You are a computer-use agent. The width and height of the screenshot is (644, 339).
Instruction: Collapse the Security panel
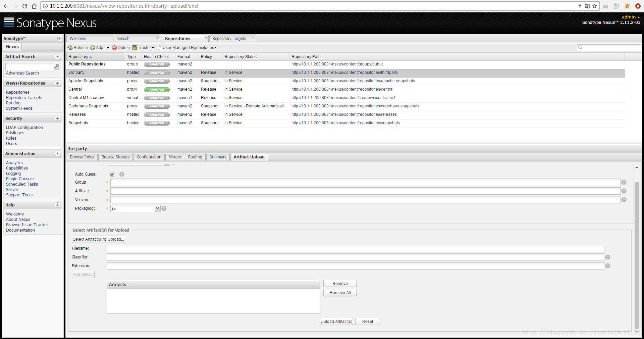57,118
